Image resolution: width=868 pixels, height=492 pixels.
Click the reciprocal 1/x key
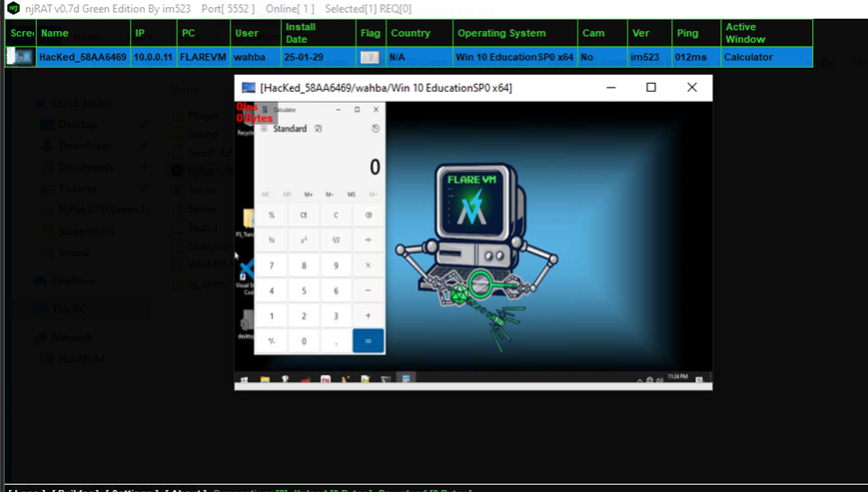tap(272, 240)
